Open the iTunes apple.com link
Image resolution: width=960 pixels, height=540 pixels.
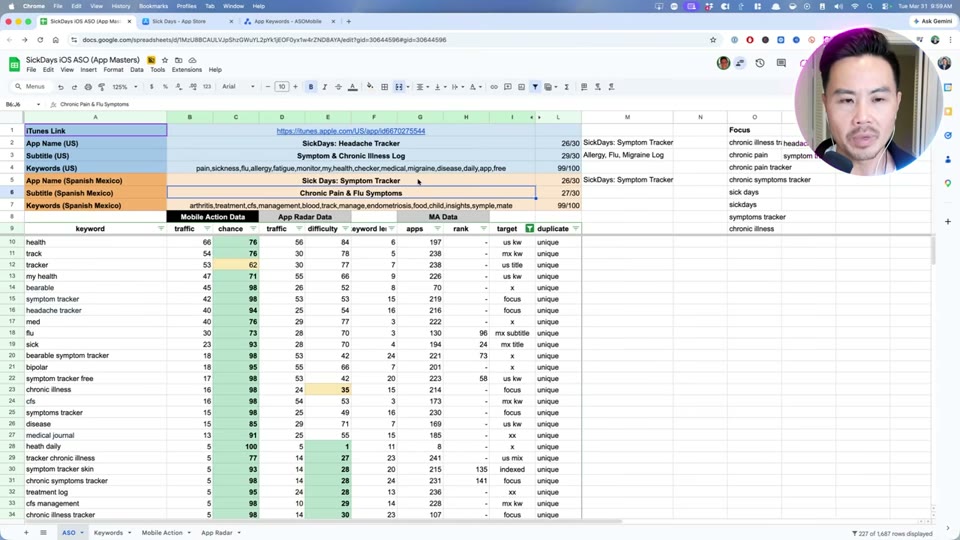351,131
